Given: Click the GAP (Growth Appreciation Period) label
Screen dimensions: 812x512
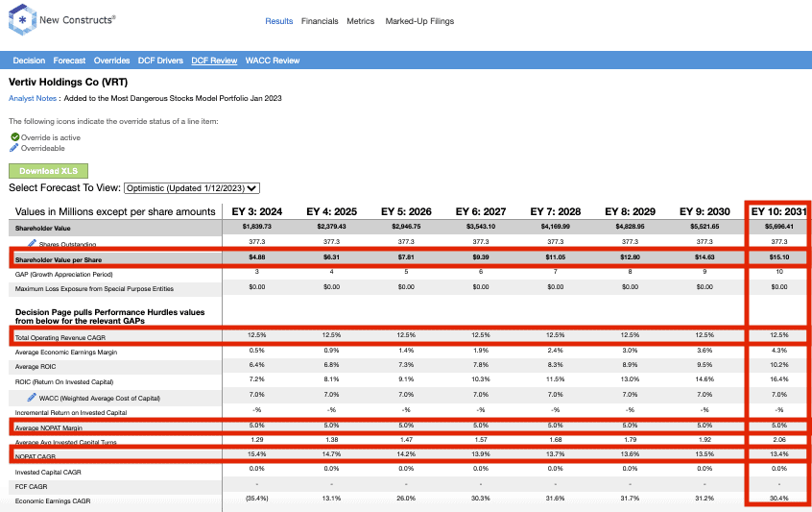Looking at the screenshot, I should 63,274.
